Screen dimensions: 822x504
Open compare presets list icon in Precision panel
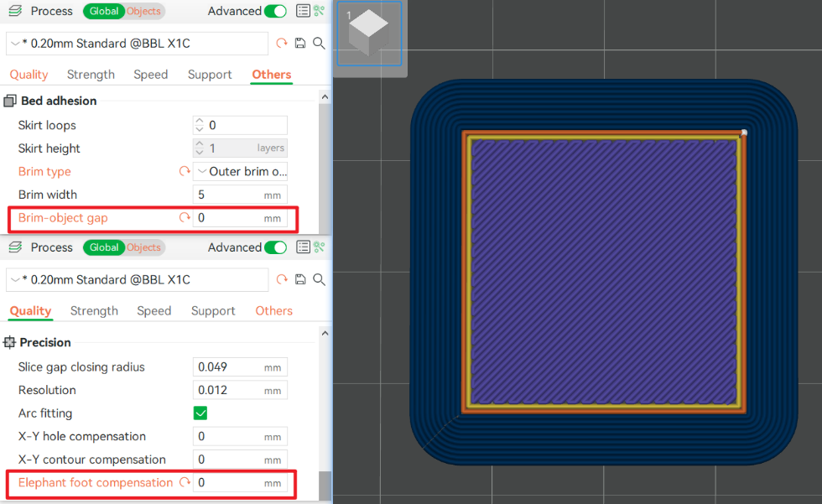pos(303,247)
